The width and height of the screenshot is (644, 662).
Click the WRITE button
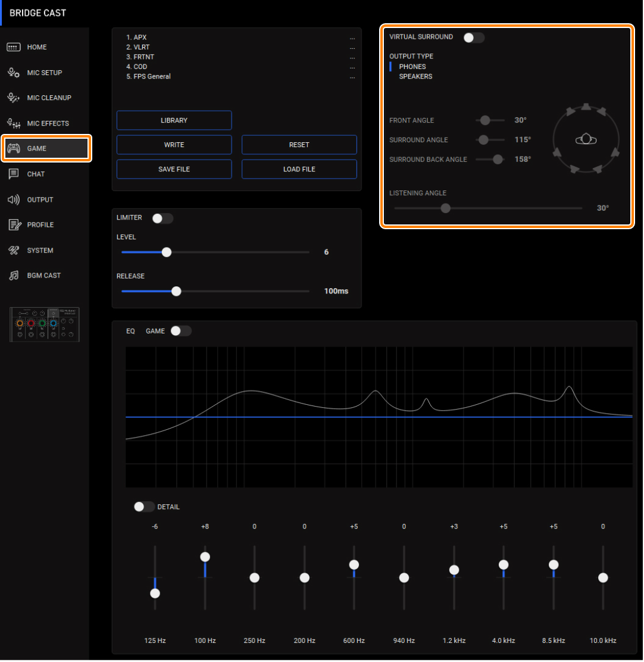(x=174, y=145)
